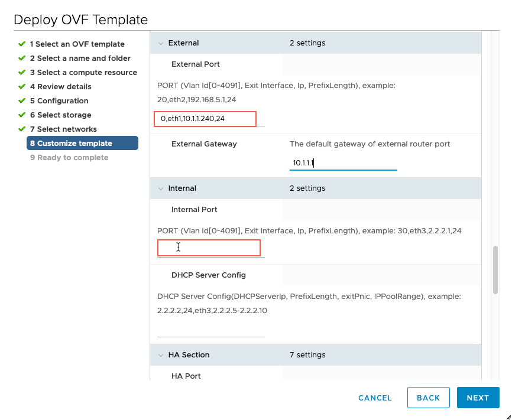This screenshot has height=420, width=512.
Task: Click the checkmark by Select a compute resource
Action: click(22, 72)
